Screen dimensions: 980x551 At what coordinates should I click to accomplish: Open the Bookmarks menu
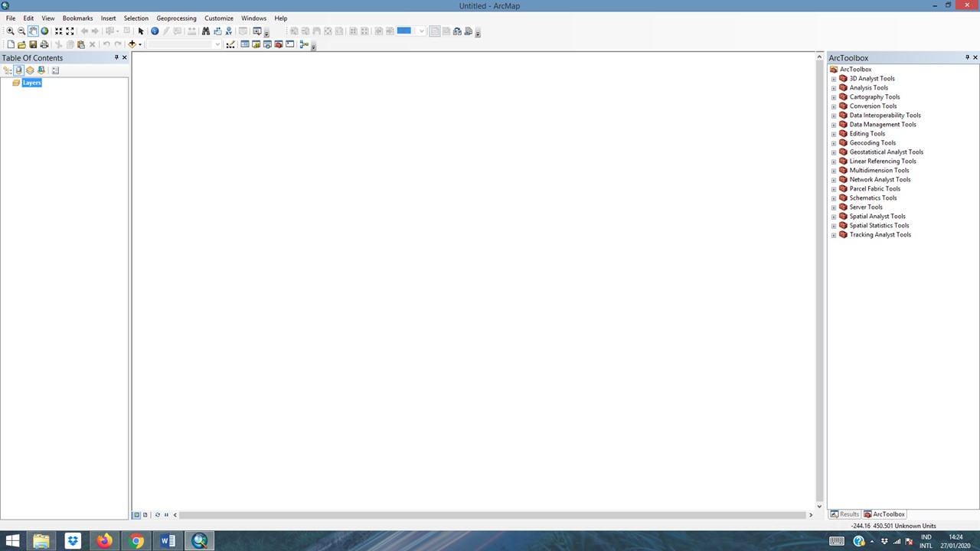(x=77, y=18)
